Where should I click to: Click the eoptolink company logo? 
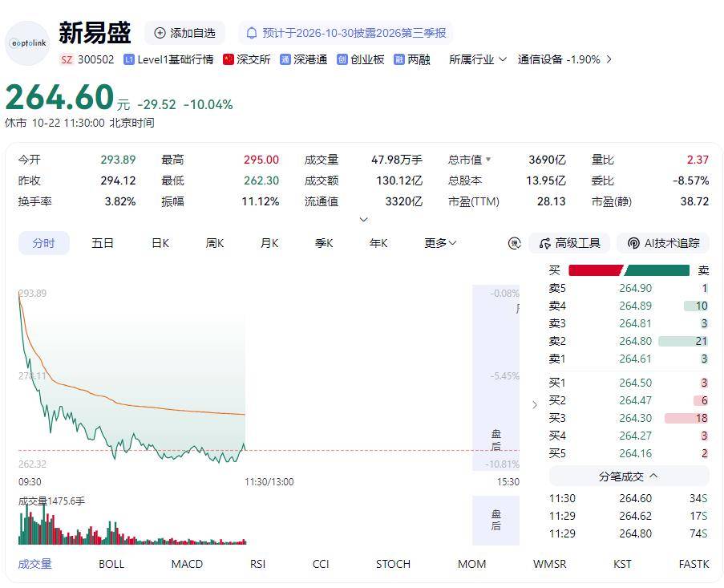(28, 43)
